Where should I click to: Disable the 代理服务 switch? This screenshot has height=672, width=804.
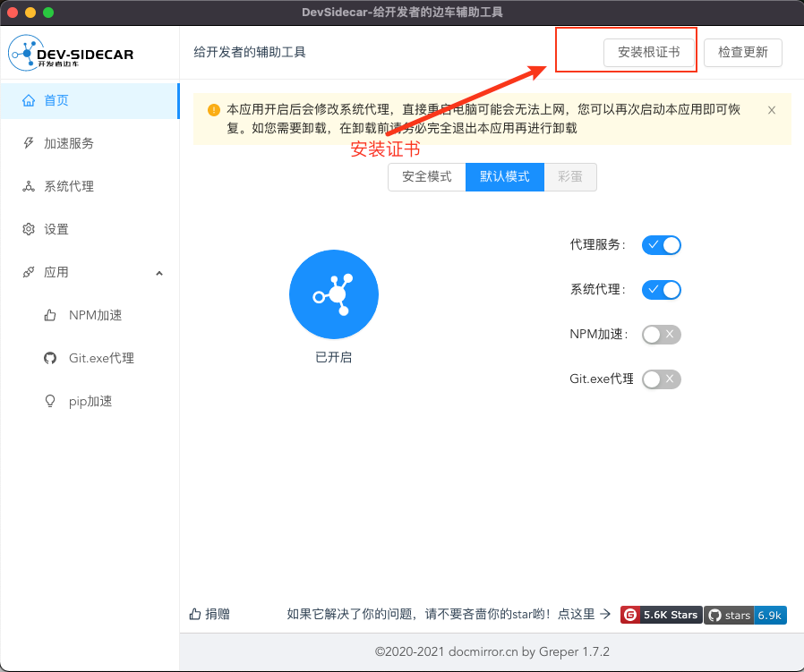click(x=662, y=245)
